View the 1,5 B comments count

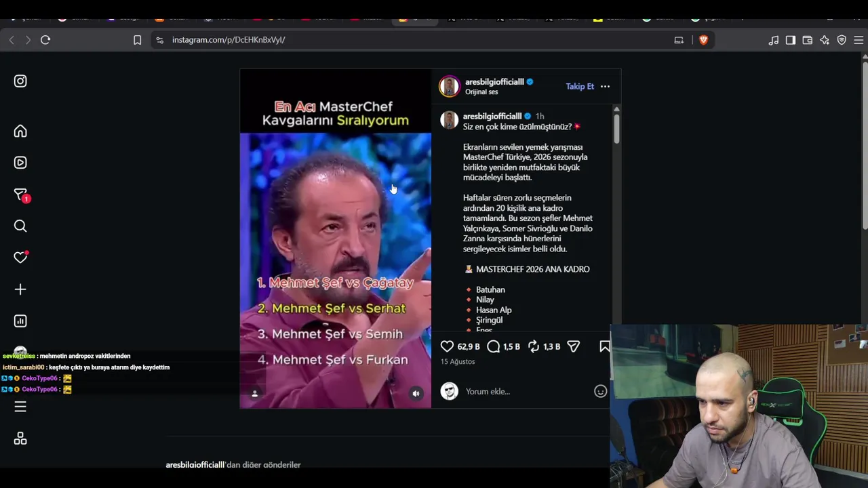[x=511, y=346]
